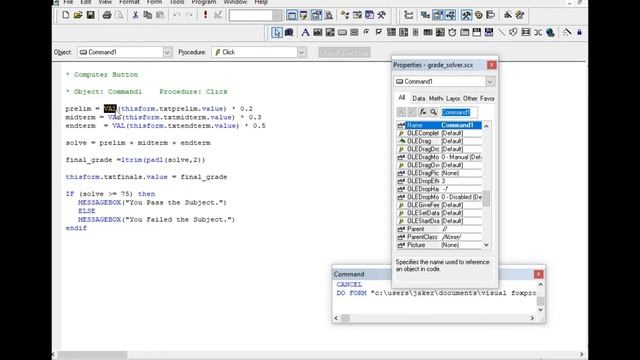640x360 pixels.
Task: Select the Pointer arrow tool in Form Controls
Action: pos(276,32)
